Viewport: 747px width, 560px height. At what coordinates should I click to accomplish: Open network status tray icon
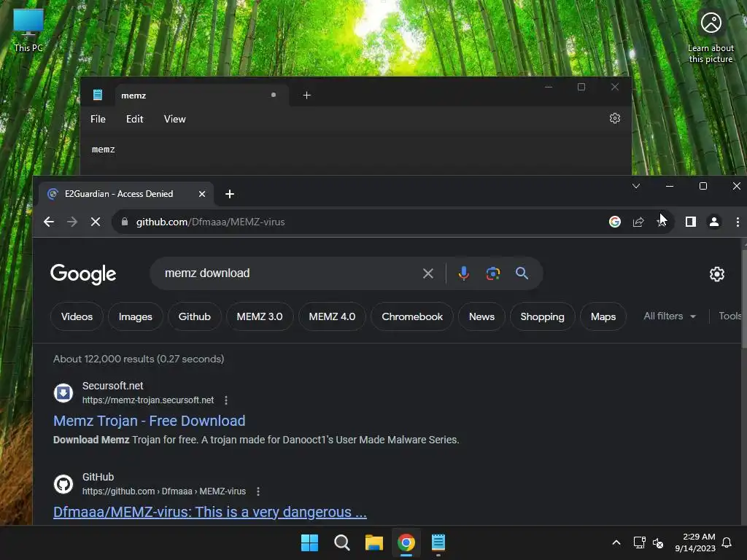click(x=639, y=542)
